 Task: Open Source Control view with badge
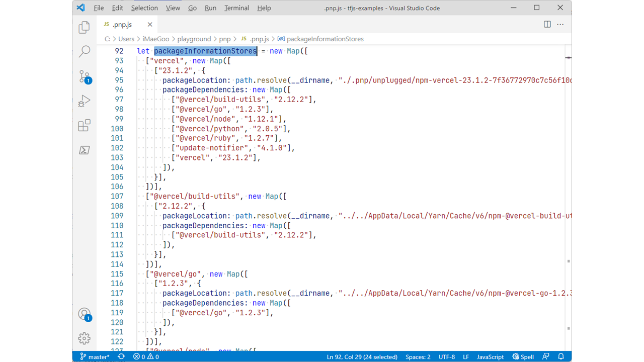[85, 76]
